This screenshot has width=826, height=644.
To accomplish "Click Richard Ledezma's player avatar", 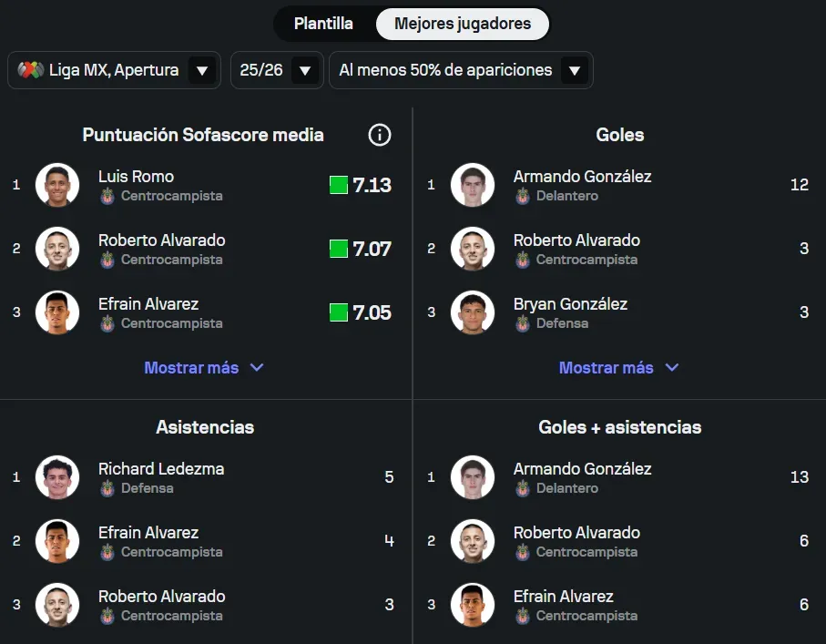I will pos(57,477).
